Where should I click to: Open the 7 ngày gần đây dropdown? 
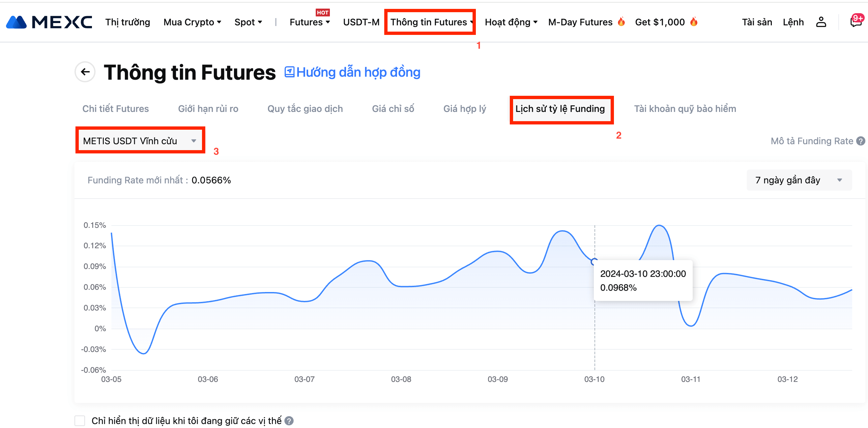pyautogui.click(x=798, y=180)
